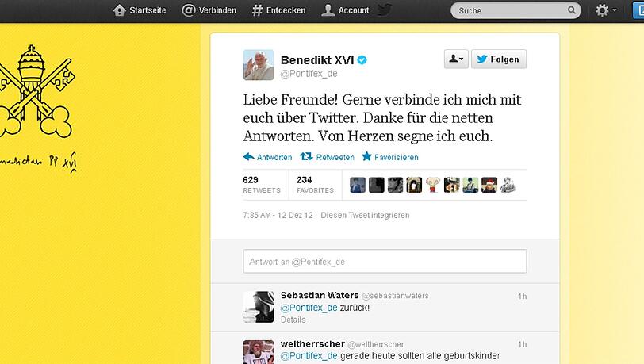The height and width of the screenshot is (364, 644).
Task: Click the Favorisieren star icon
Action: click(366, 156)
